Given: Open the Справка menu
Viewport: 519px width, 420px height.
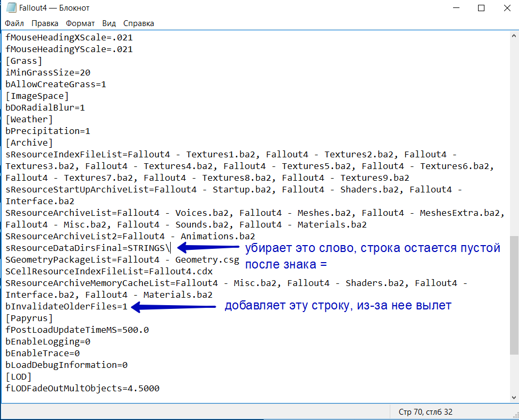Looking at the screenshot, I should pyautogui.click(x=139, y=23).
